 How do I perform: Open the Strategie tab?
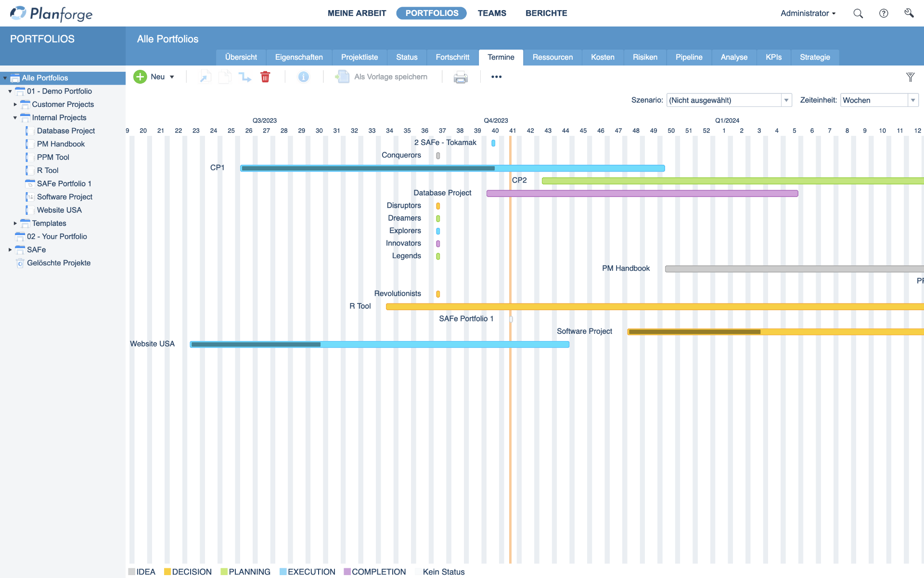pos(815,57)
